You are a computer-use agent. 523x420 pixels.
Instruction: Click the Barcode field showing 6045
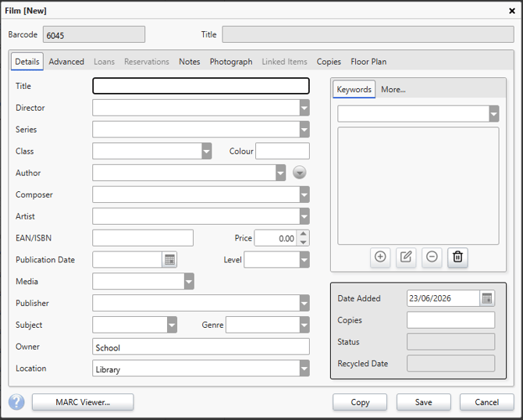click(94, 34)
